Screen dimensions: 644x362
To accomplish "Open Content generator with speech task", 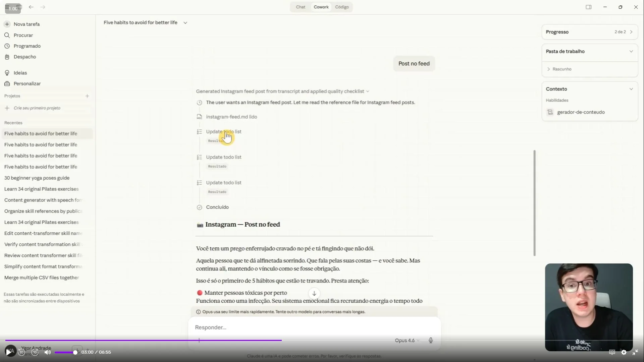I will 43,200.
